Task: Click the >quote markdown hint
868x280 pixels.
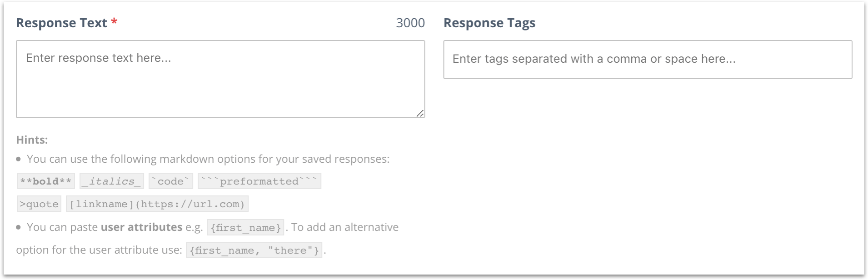Action: pyautogui.click(x=39, y=204)
